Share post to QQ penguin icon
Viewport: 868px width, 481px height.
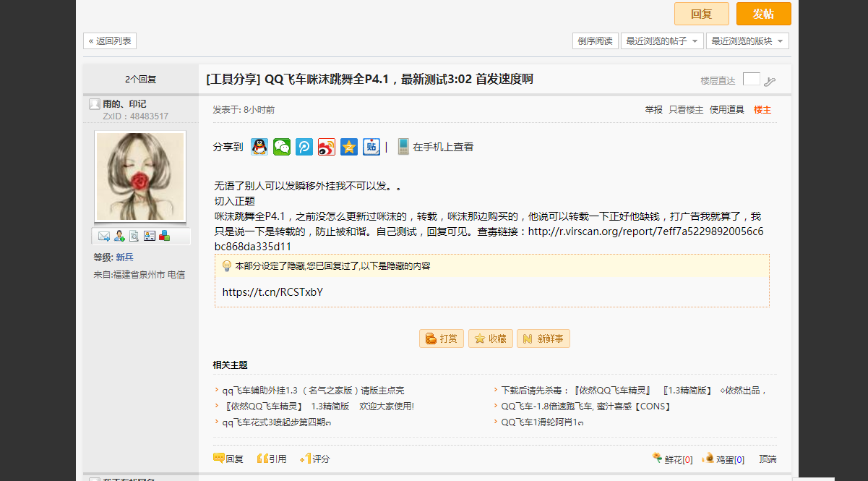point(259,146)
